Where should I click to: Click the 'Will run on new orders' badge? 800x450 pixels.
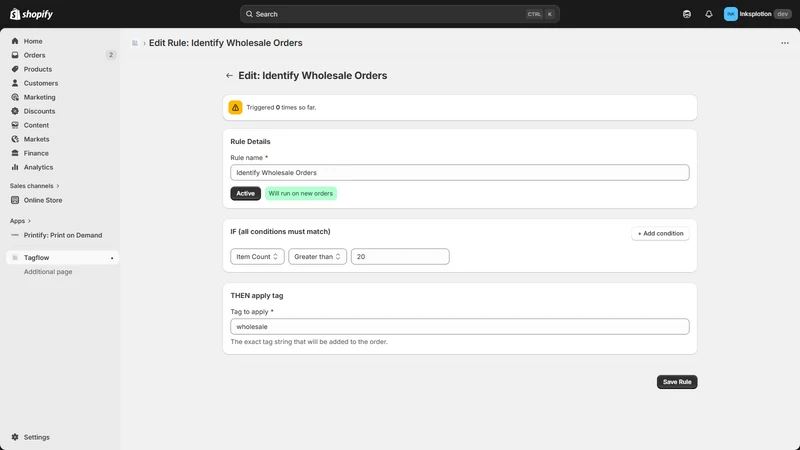click(301, 193)
